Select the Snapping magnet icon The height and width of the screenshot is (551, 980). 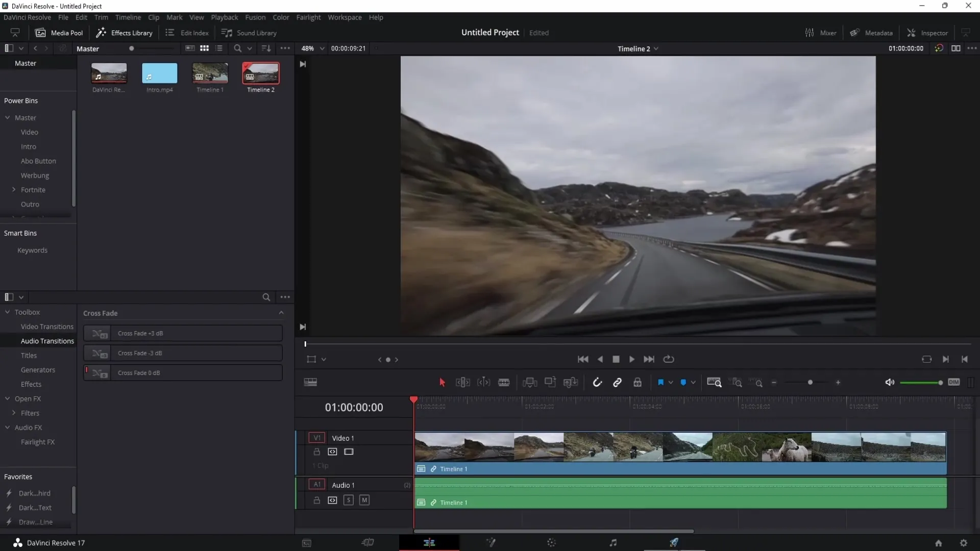tap(598, 383)
